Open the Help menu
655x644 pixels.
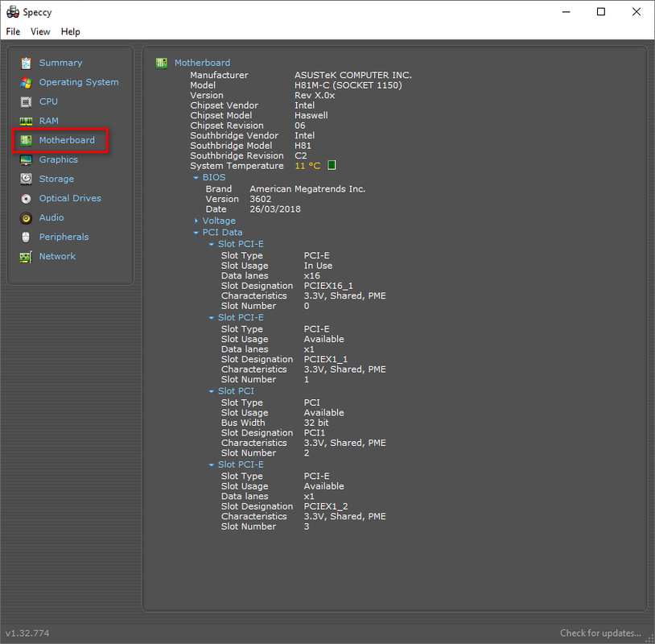pyautogui.click(x=71, y=31)
